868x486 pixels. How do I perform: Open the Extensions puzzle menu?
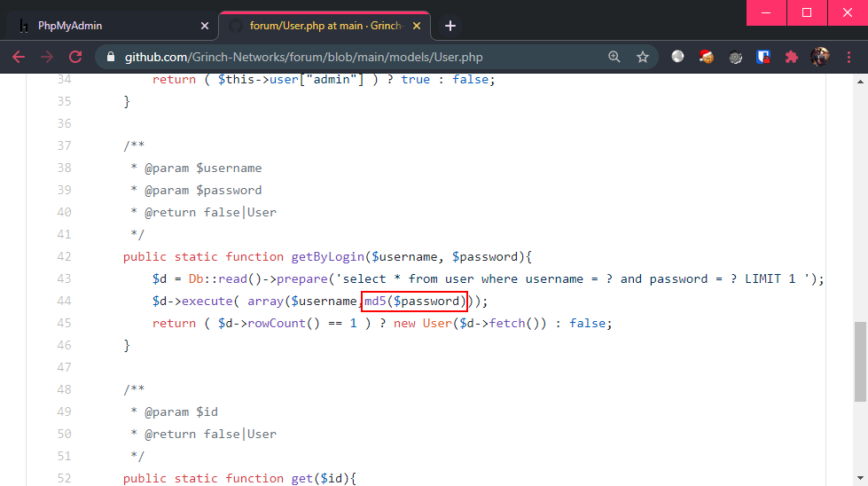tap(792, 57)
